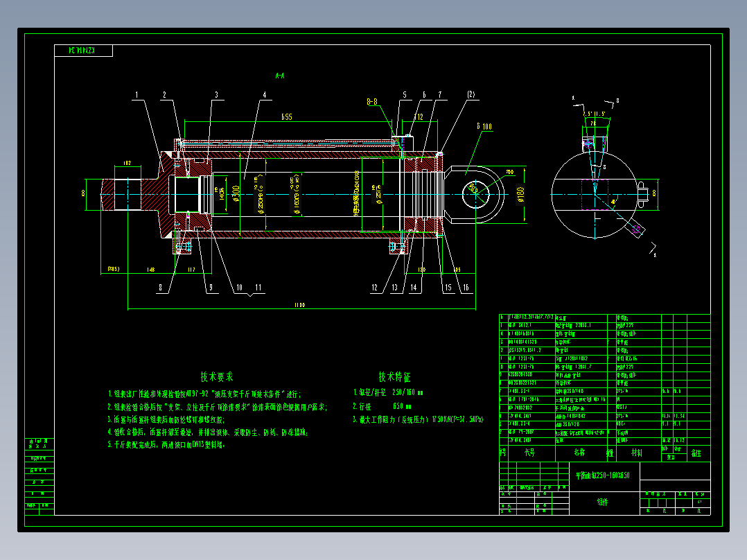Select part callout number 16

pyautogui.click(x=466, y=288)
